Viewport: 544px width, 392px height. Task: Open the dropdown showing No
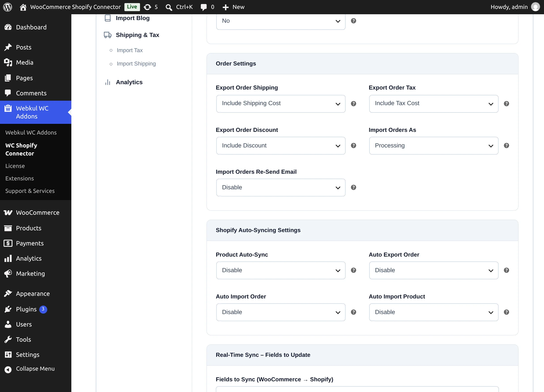pyautogui.click(x=281, y=22)
